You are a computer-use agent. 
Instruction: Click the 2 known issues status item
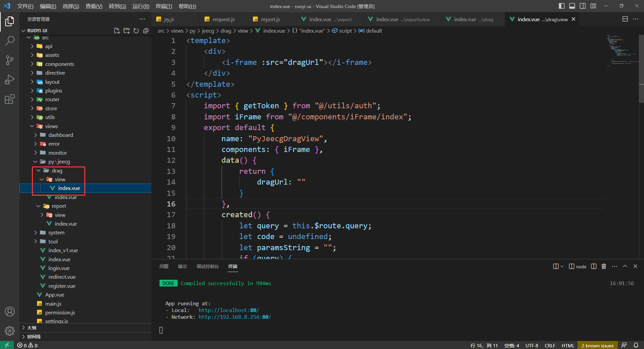(597, 346)
